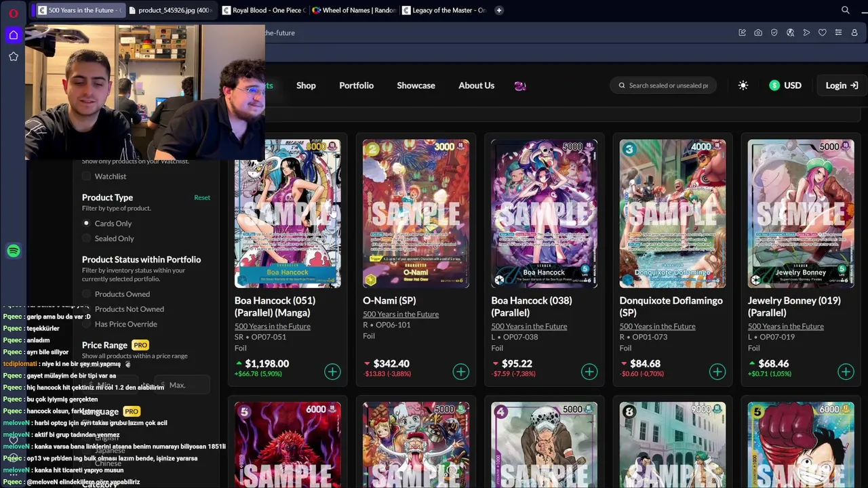Click the heart bookmark icon in address bar
The image size is (868, 488).
point(823,33)
